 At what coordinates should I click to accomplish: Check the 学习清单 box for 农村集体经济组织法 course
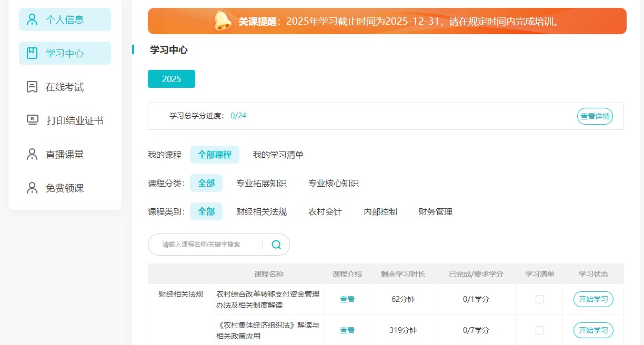click(x=539, y=330)
